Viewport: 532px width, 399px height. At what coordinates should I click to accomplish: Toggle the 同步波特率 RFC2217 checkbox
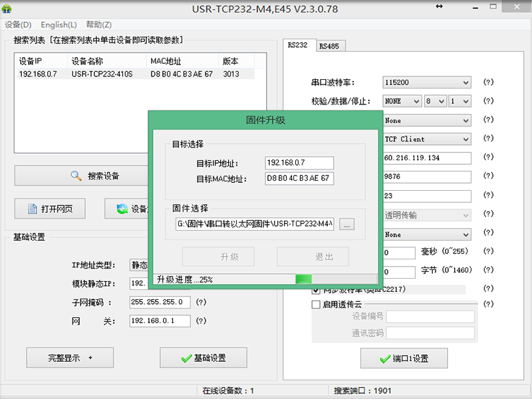click(x=317, y=290)
